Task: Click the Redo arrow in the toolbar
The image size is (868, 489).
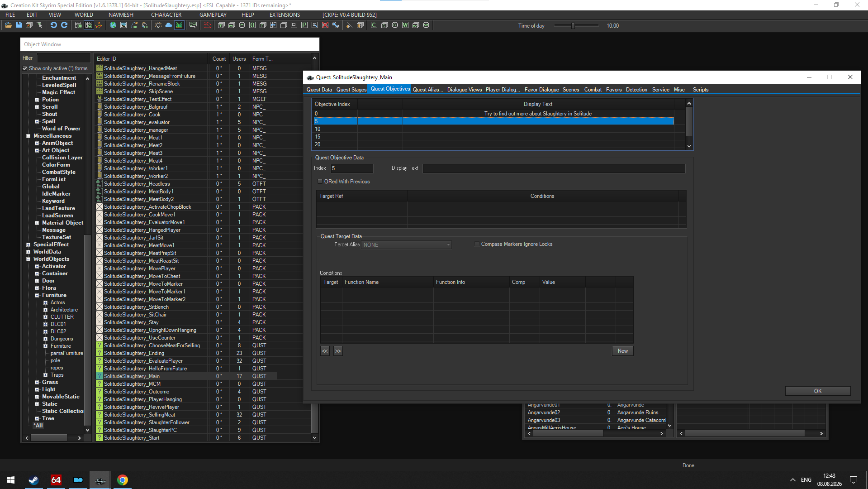Action: pos(64,25)
